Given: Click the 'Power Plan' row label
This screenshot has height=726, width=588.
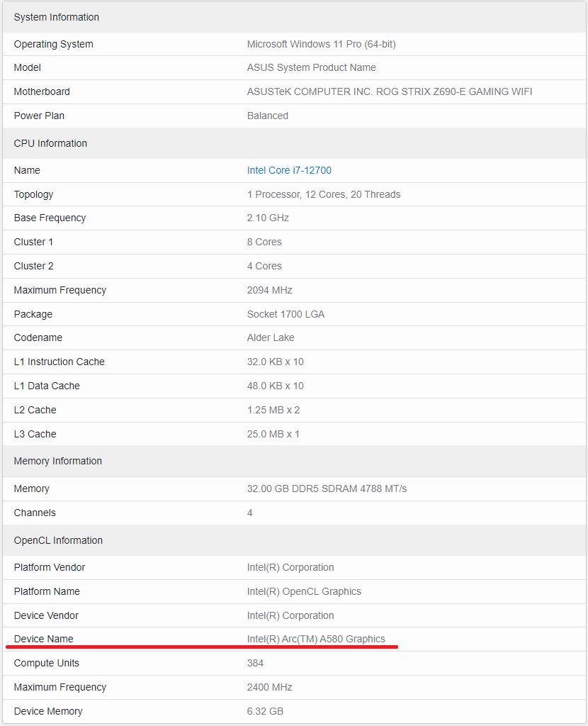Looking at the screenshot, I should coord(40,116).
